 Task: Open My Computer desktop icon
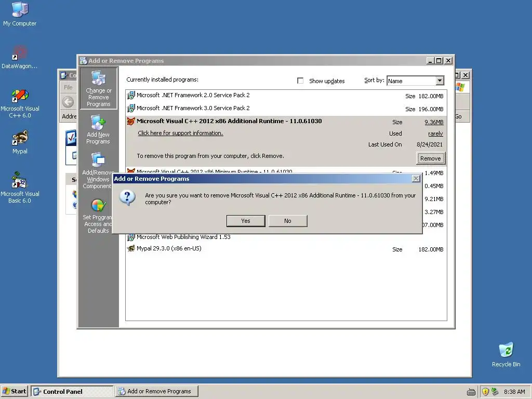point(20,14)
